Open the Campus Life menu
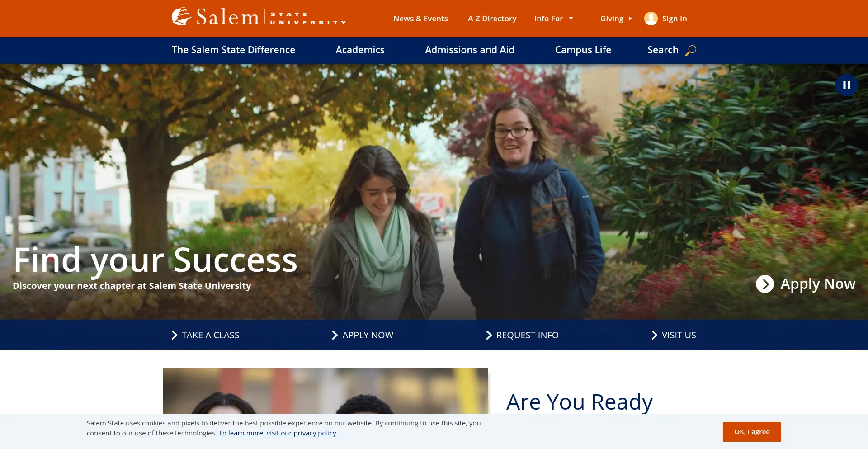The image size is (868, 449). click(583, 50)
